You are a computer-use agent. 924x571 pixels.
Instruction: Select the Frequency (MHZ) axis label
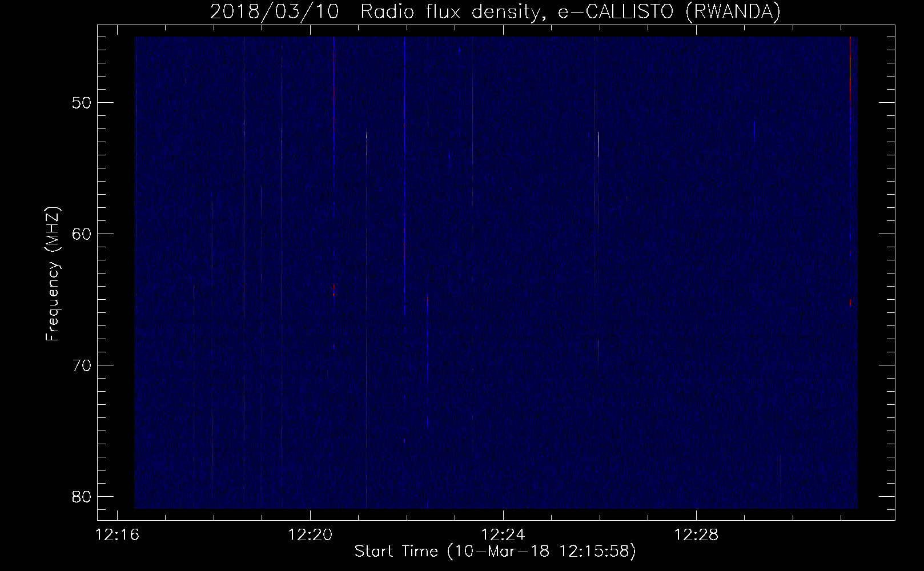pos(53,274)
